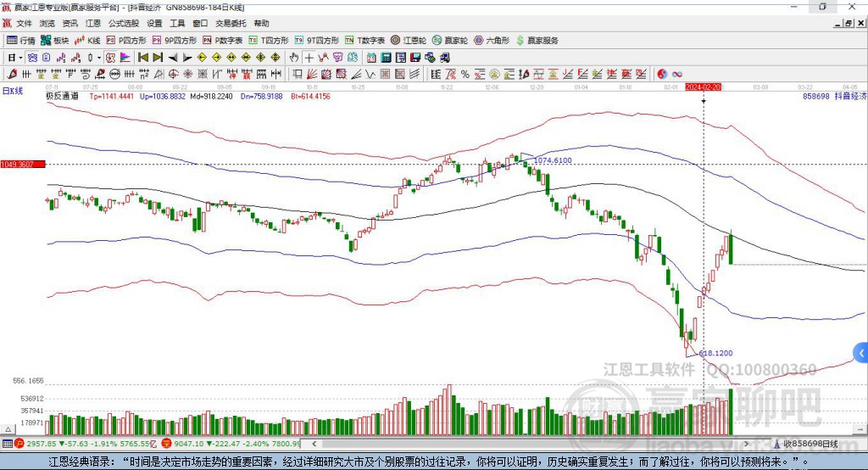Expand the candlestick style dropdown arrow

point(98,58)
